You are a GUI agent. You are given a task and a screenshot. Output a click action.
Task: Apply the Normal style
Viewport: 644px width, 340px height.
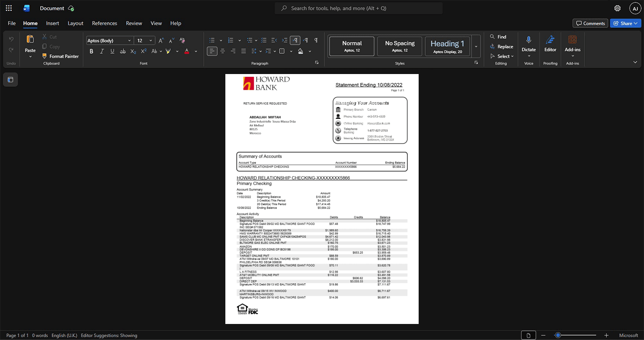pyautogui.click(x=352, y=46)
